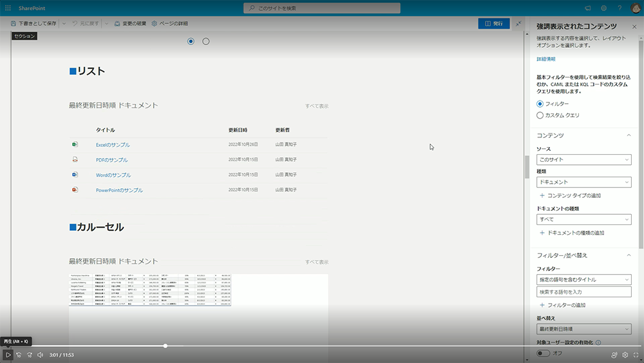Click 変更の破棄 in the toolbar
644x363 pixels.
[x=130, y=24]
